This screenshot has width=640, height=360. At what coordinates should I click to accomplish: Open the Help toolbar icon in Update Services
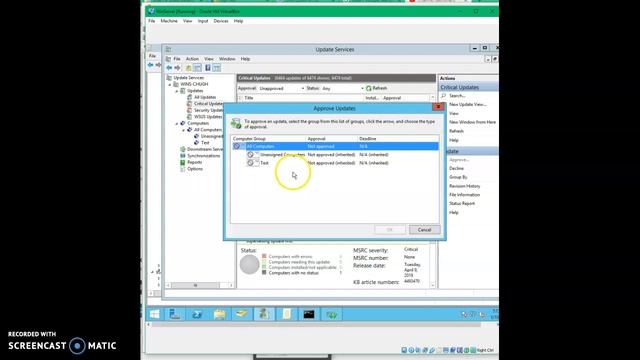208,68
